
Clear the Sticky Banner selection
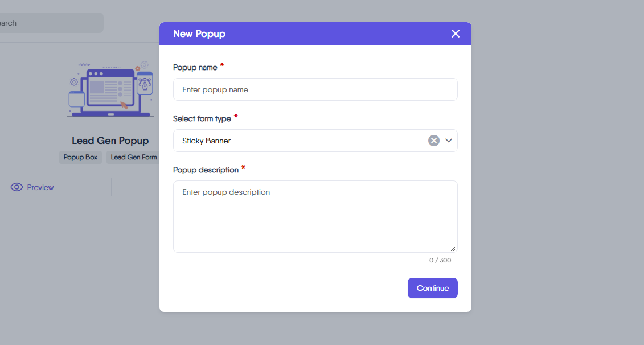click(x=434, y=141)
